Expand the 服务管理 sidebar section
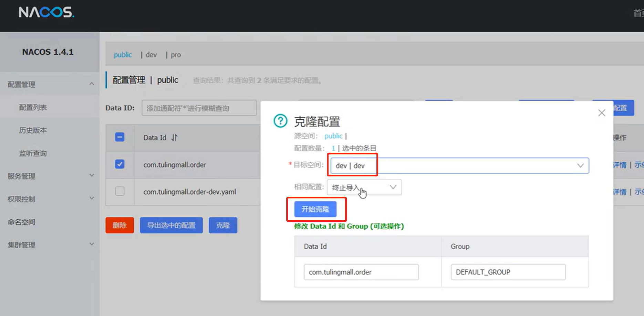The width and height of the screenshot is (644, 316). 92,175
